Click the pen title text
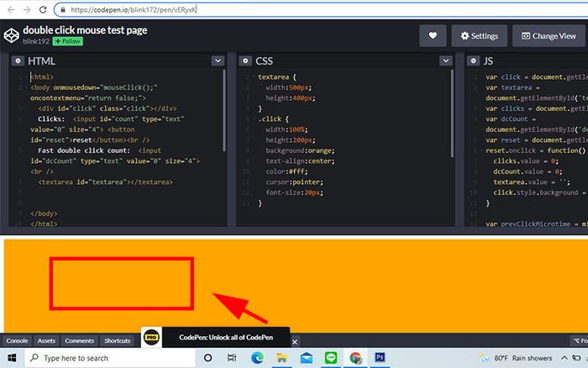The image size is (588, 368). pos(85,30)
